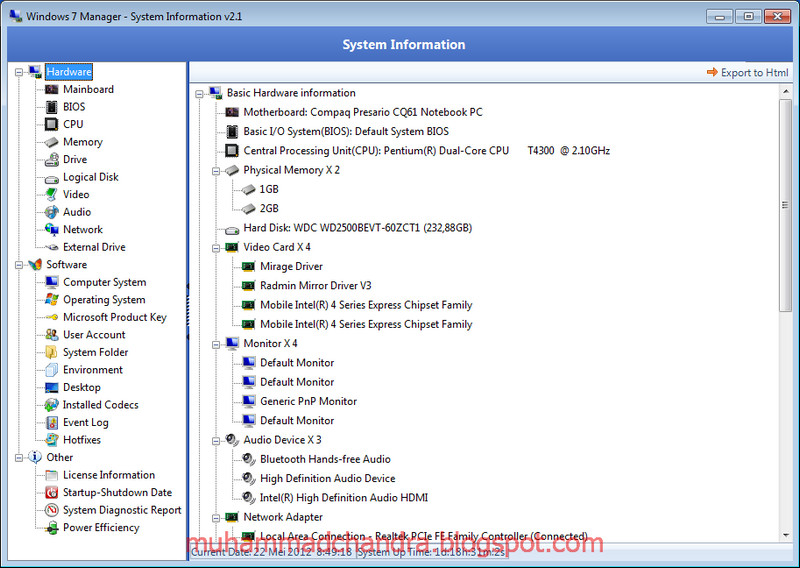Click the System Folder icon
The width and height of the screenshot is (800, 568).
pos(52,352)
